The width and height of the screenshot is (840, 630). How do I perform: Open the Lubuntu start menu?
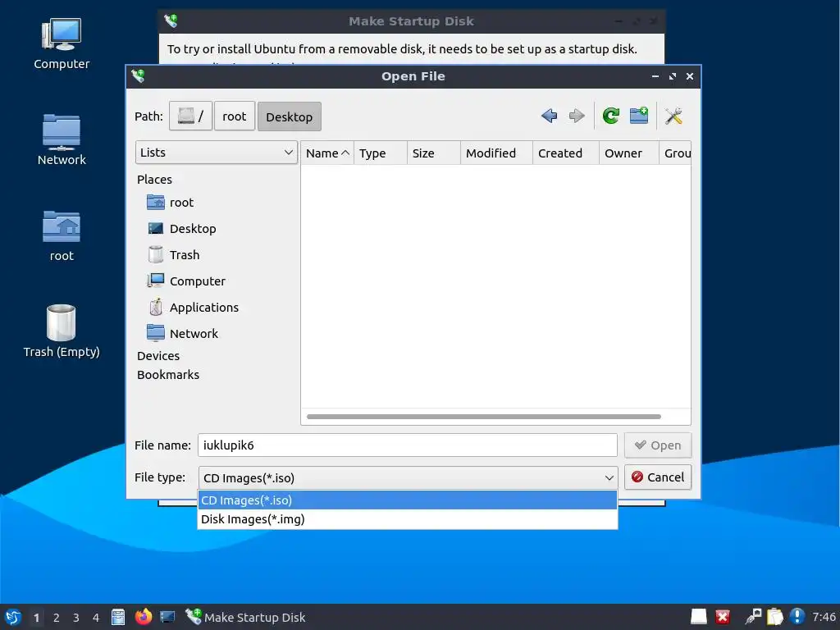(x=12, y=617)
